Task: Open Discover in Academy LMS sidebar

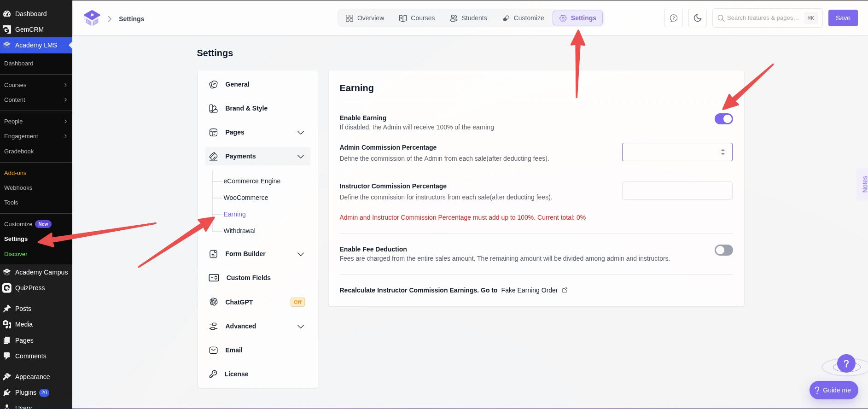Action: point(16,254)
